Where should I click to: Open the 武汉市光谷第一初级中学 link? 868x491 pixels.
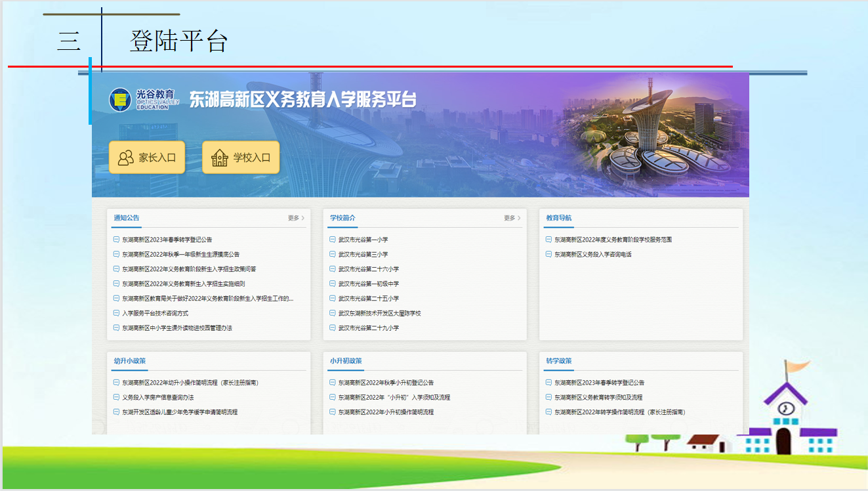(368, 284)
